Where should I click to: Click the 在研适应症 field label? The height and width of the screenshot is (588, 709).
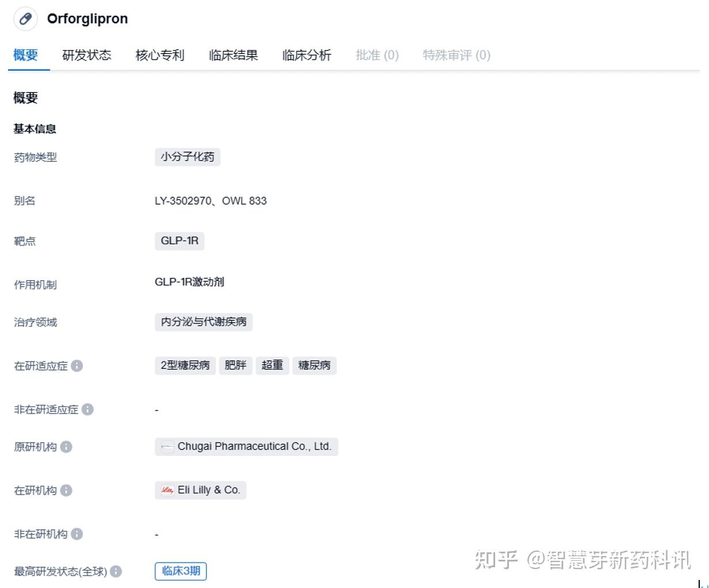pos(40,365)
